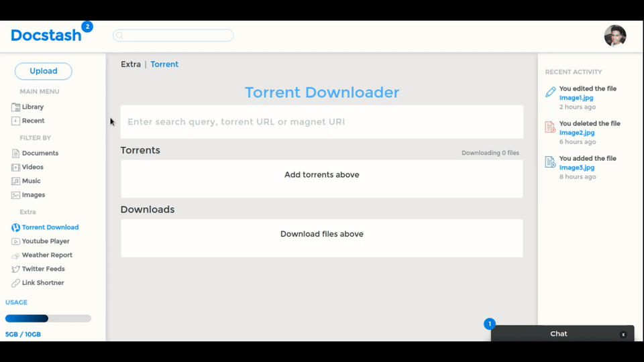This screenshot has width=644, height=362.
Task: Click the Weather Report cloud icon
Action: pyautogui.click(x=16, y=255)
